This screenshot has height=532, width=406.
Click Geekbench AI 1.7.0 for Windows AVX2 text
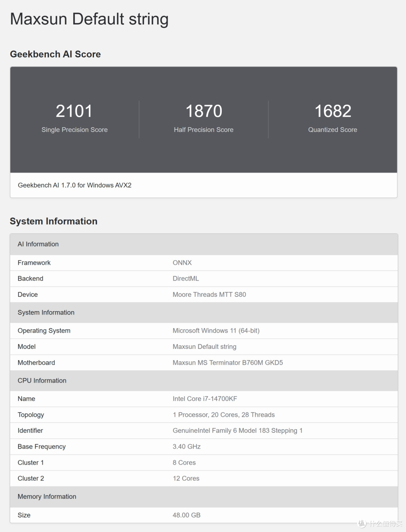pos(75,185)
